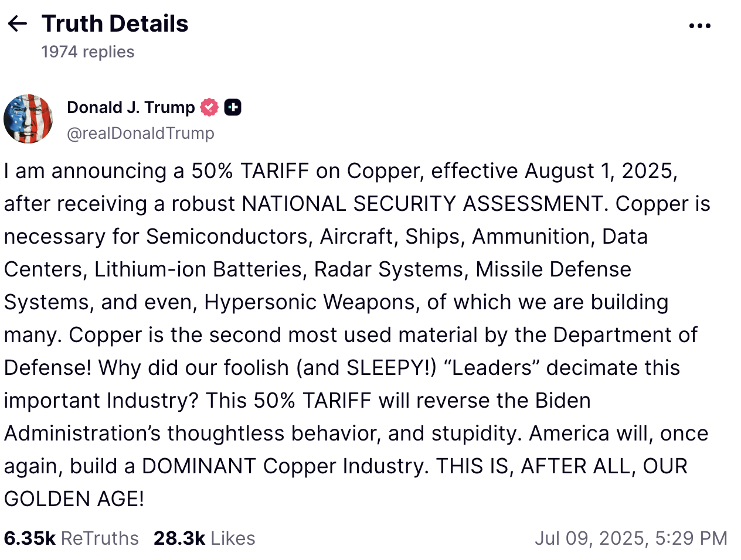Open the Donald J. Trump display name

[131, 107]
